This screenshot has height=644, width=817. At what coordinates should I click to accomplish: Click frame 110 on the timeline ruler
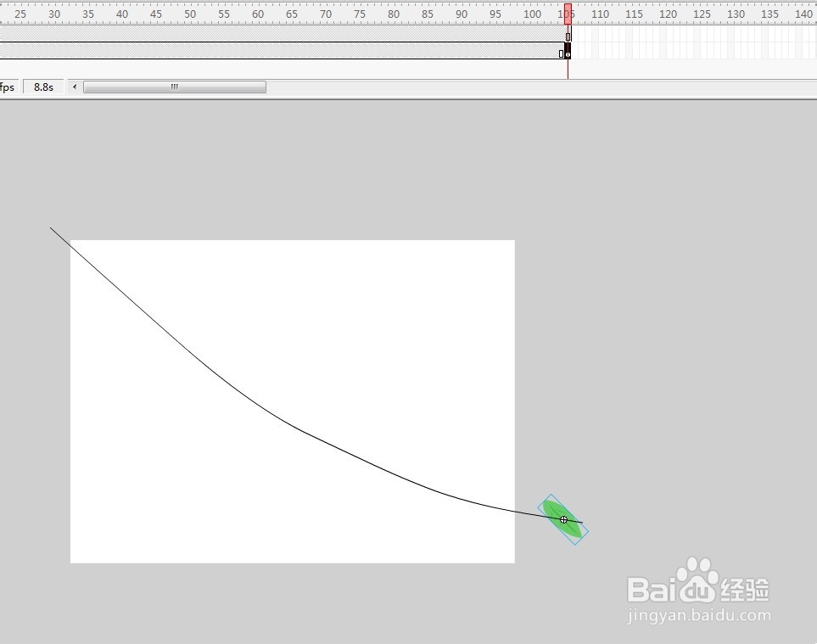tap(601, 14)
